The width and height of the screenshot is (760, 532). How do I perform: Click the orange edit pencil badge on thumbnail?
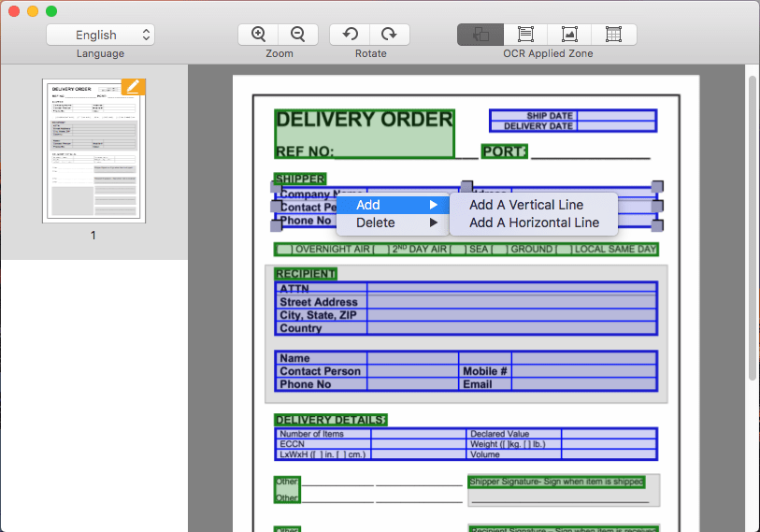pyautogui.click(x=134, y=87)
